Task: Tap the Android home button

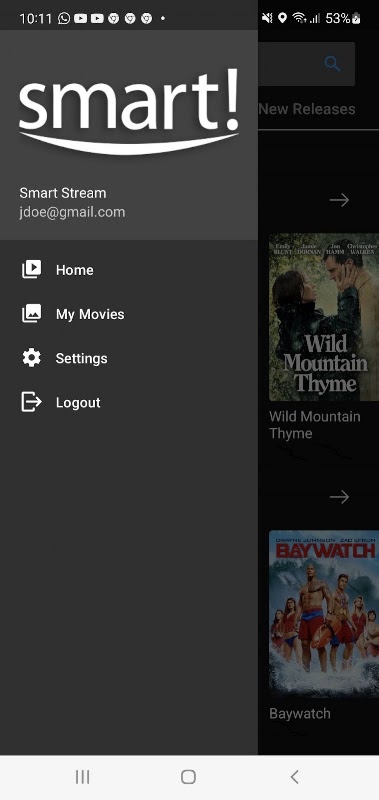Action: 189,777
